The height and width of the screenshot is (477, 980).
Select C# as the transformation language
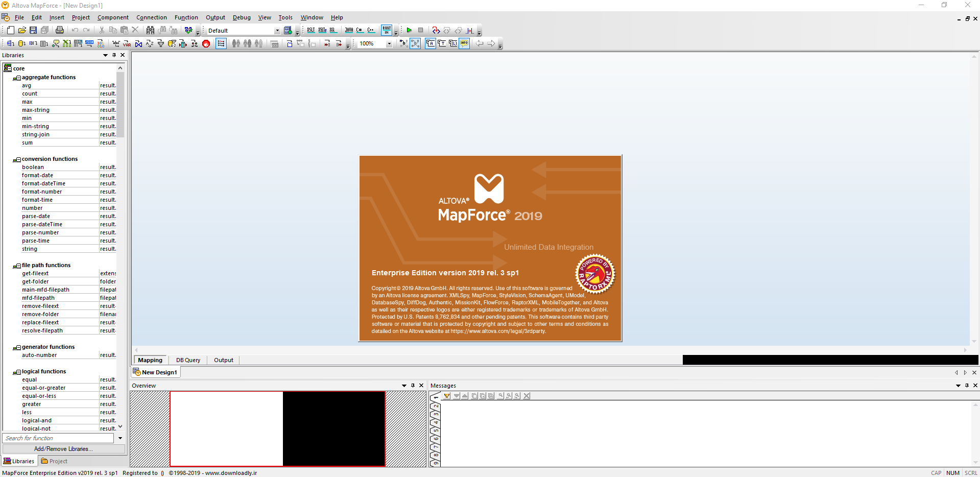coord(360,30)
